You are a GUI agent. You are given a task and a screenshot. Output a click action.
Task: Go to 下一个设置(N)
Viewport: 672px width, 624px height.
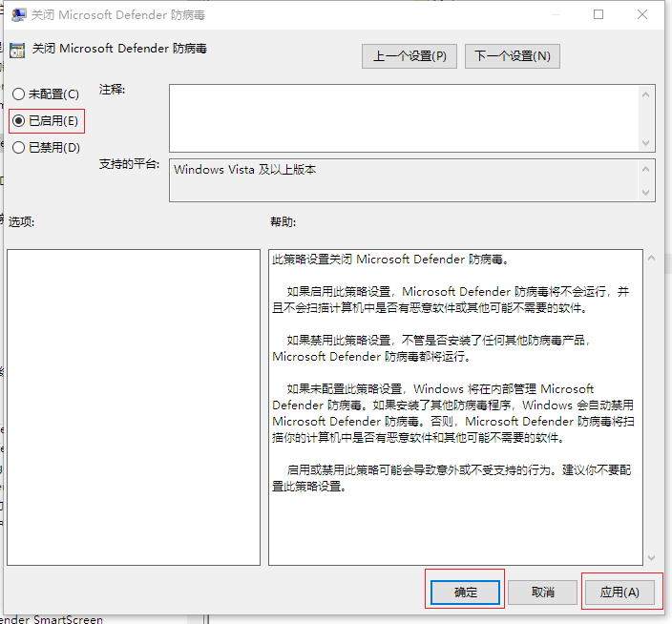pyautogui.click(x=512, y=56)
